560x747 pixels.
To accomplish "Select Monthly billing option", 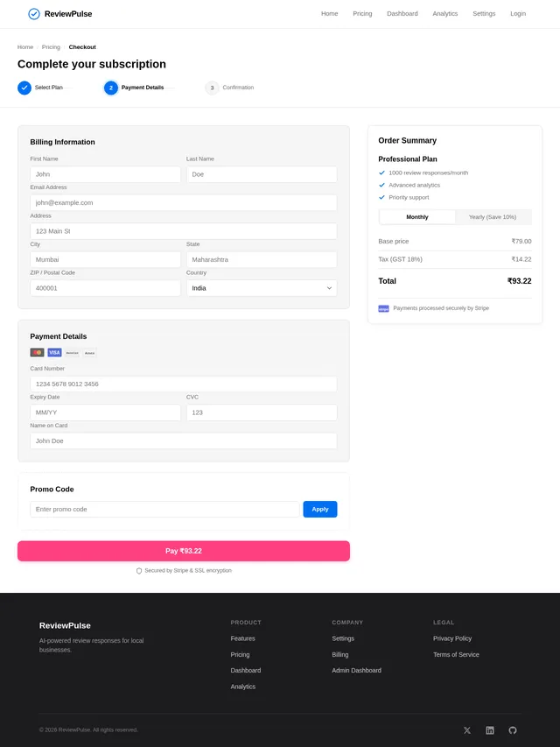I will click(417, 217).
